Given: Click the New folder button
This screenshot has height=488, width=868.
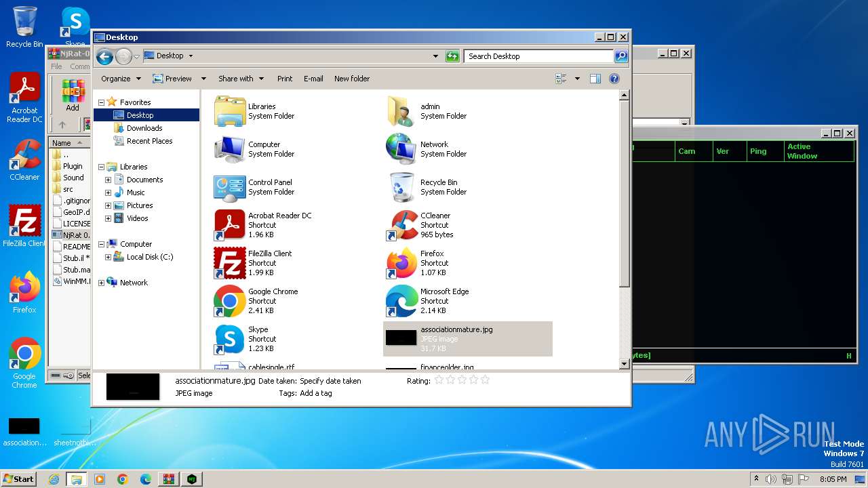Looking at the screenshot, I should (352, 79).
